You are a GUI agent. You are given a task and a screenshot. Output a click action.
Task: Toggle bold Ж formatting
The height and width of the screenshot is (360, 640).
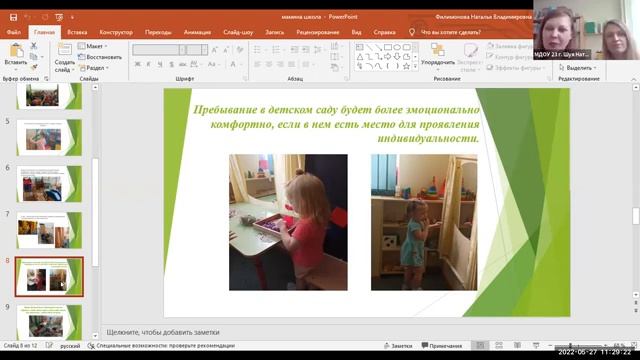click(x=138, y=64)
